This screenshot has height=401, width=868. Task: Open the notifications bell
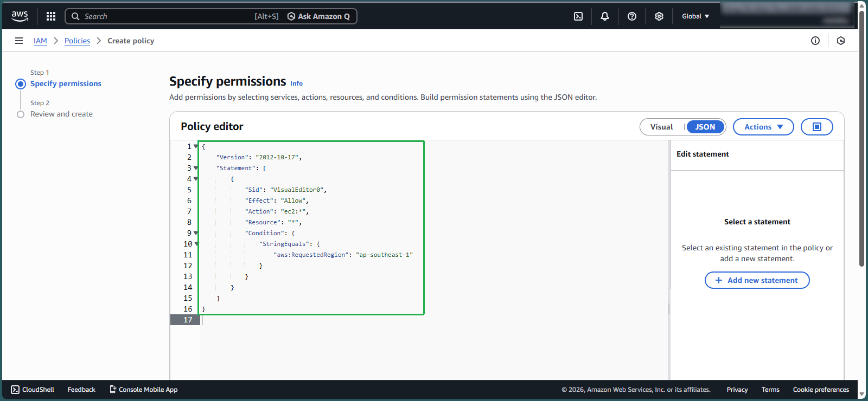(605, 16)
